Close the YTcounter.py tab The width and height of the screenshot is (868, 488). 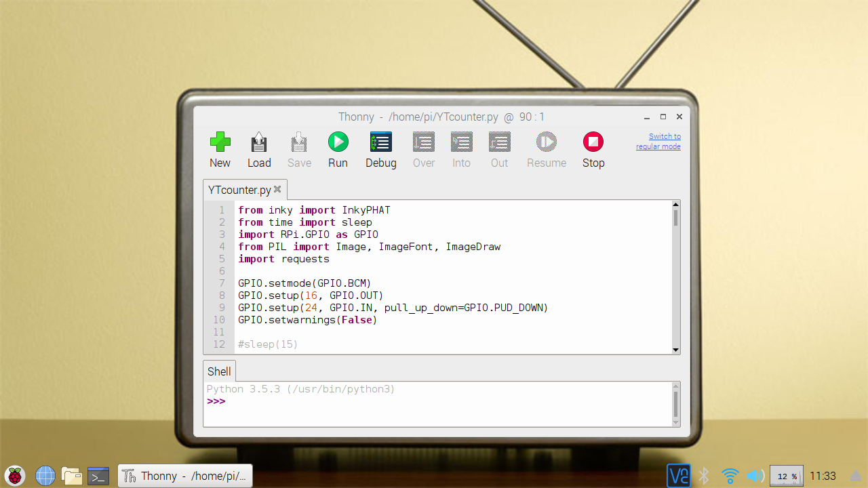(x=277, y=189)
